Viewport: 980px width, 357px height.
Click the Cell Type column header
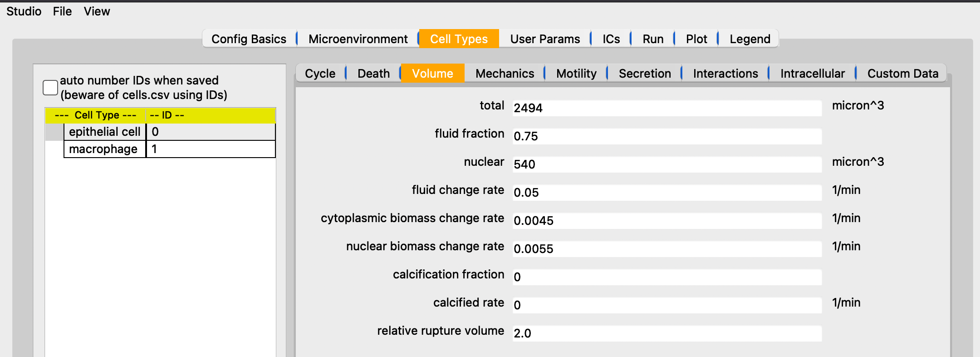[95, 115]
